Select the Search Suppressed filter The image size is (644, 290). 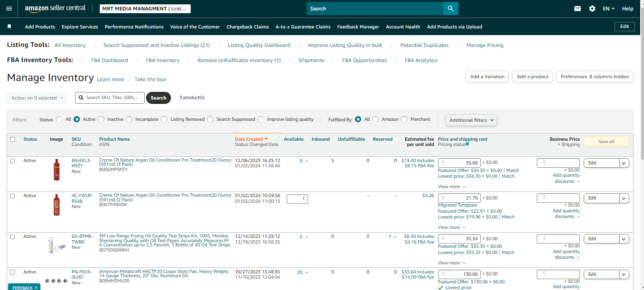click(210, 119)
